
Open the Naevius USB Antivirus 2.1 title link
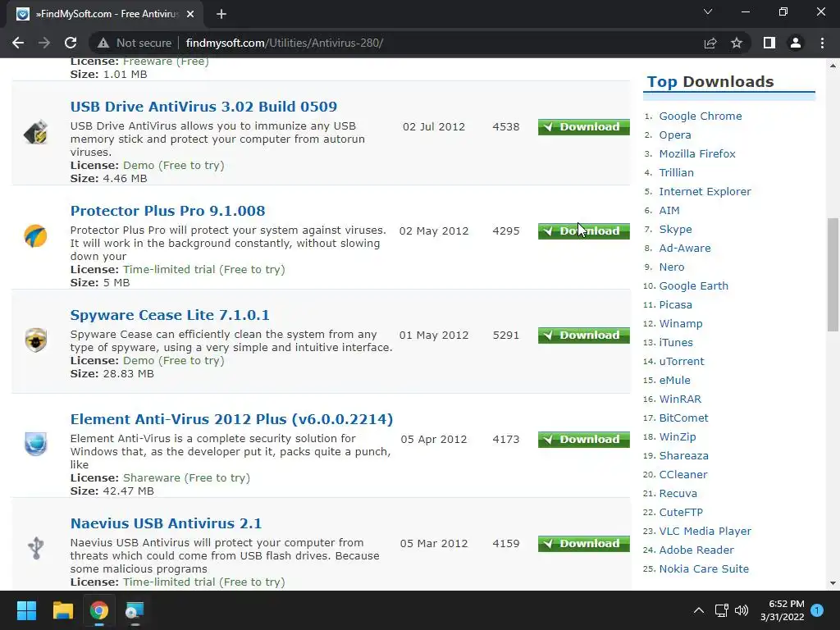[x=166, y=523]
